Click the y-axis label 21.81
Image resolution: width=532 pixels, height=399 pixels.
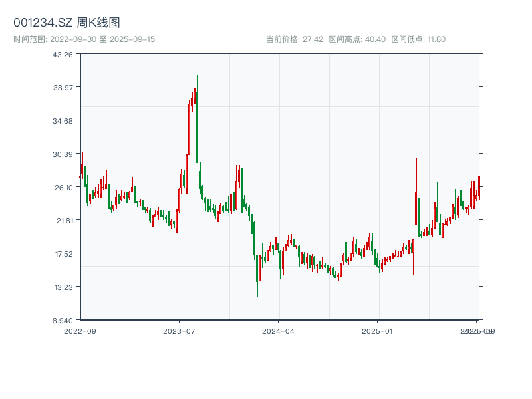(x=65, y=221)
